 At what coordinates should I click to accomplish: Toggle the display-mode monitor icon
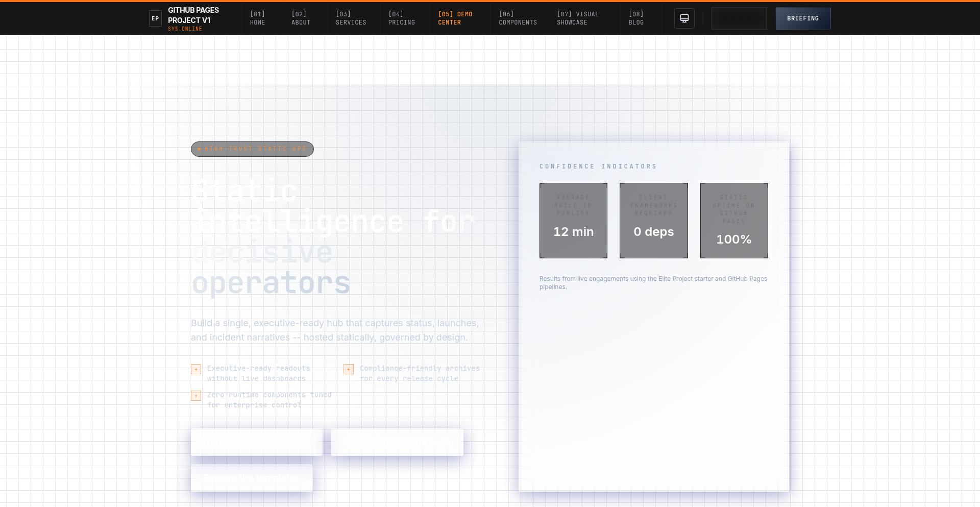click(684, 18)
